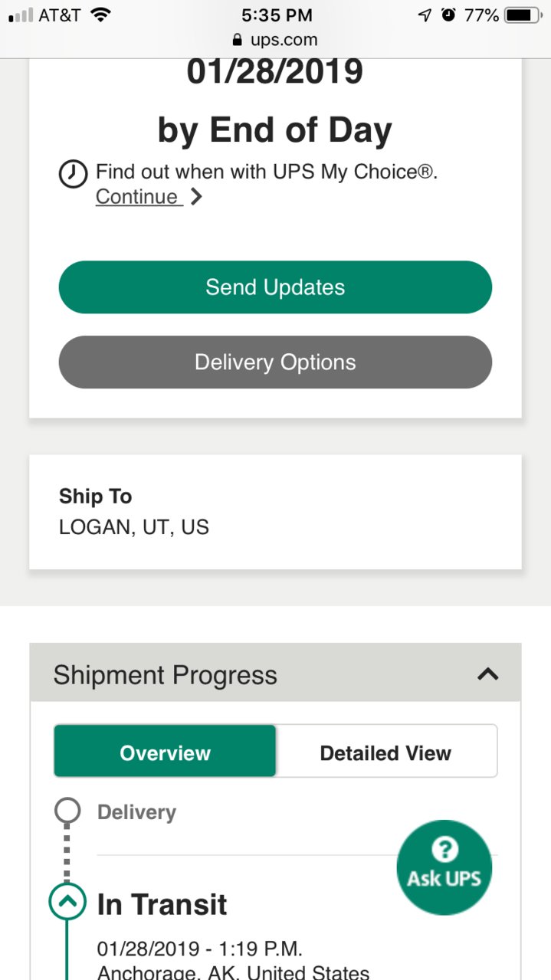This screenshot has width=551, height=980.
Task: Tap the In Transit heading
Action: [162, 904]
